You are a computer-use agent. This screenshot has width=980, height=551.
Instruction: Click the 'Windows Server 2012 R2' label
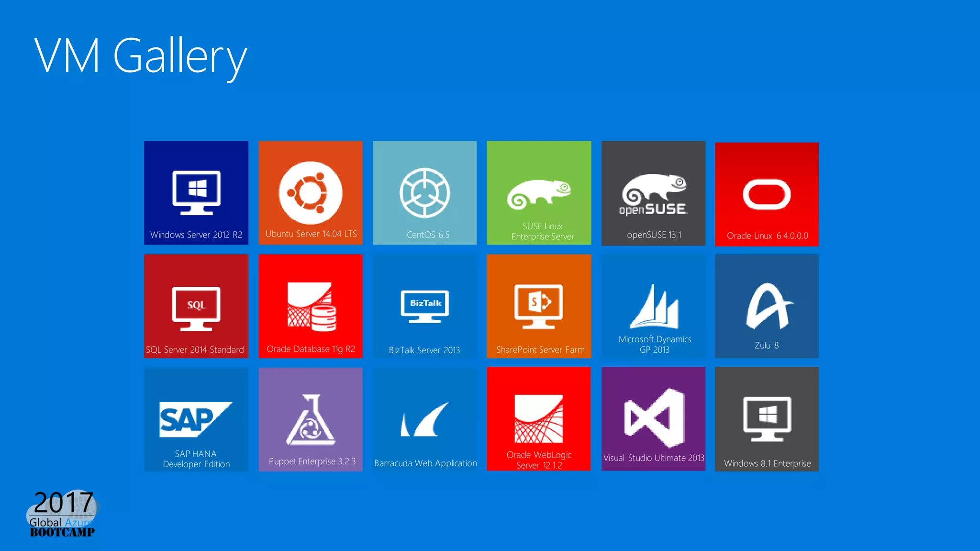tap(196, 235)
